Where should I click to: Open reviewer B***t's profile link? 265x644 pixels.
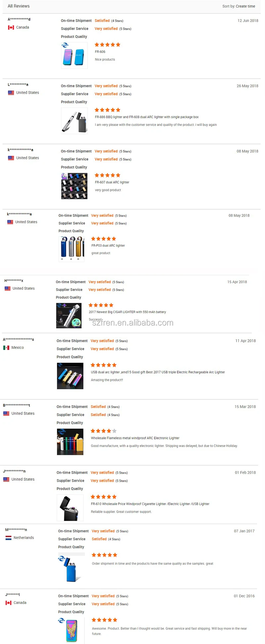click(16, 405)
